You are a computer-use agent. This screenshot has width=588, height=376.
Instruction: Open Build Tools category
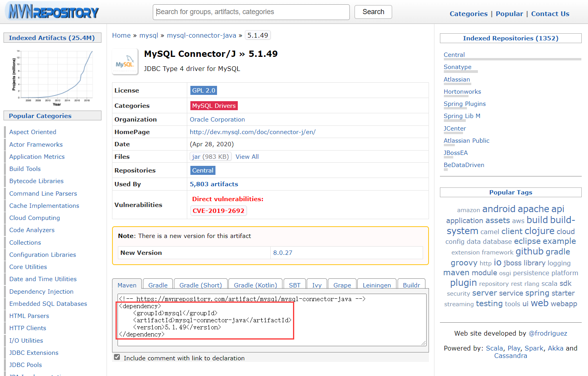(x=25, y=169)
